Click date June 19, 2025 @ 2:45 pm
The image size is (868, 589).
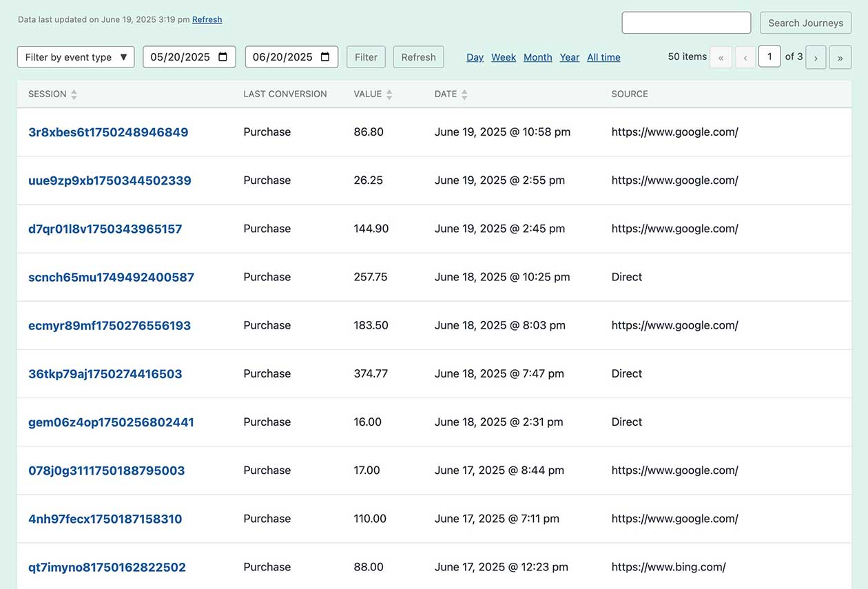coord(499,228)
